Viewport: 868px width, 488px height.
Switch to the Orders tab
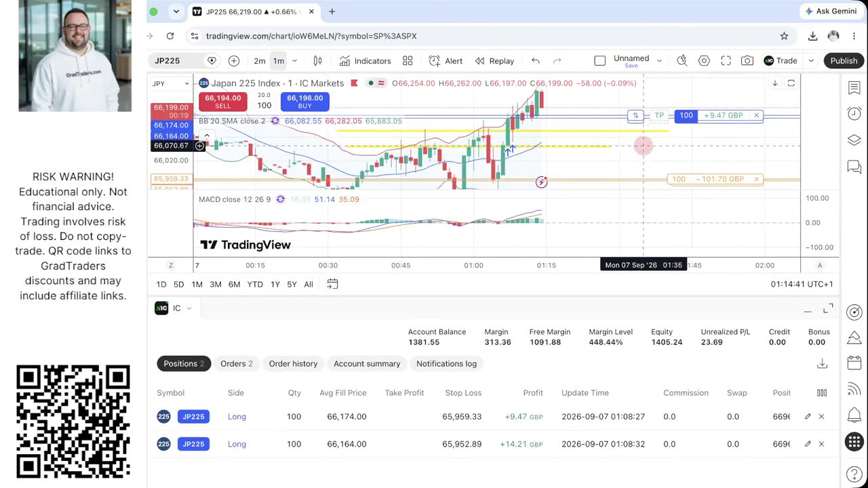point(236,364)
